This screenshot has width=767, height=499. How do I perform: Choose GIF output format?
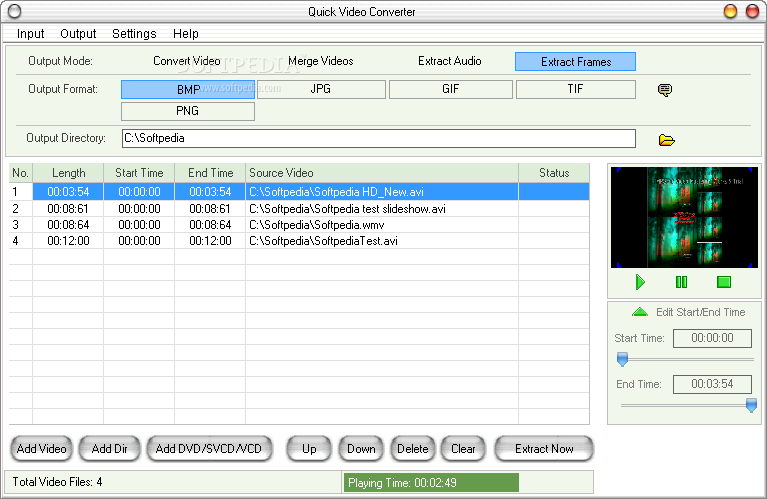click(451, 90)
